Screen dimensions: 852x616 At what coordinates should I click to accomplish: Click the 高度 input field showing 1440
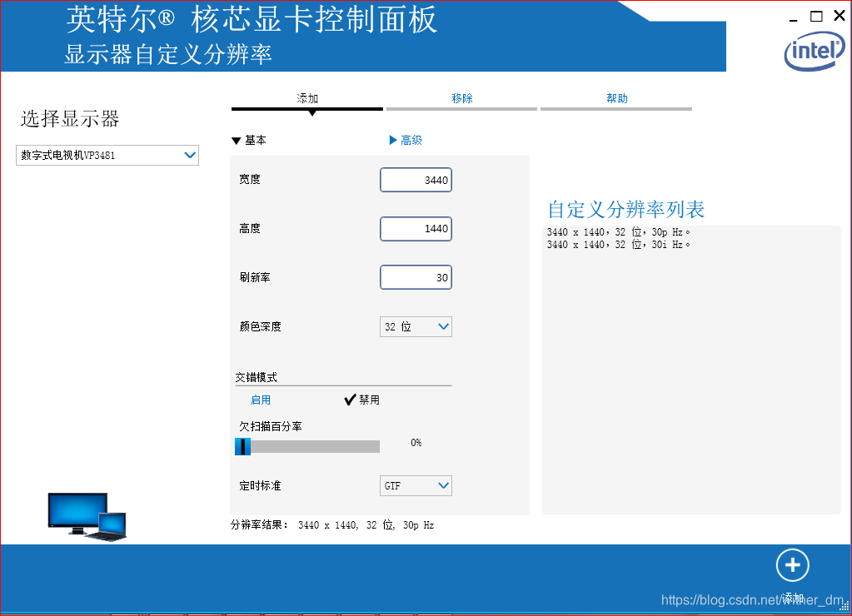coord(416,229)
